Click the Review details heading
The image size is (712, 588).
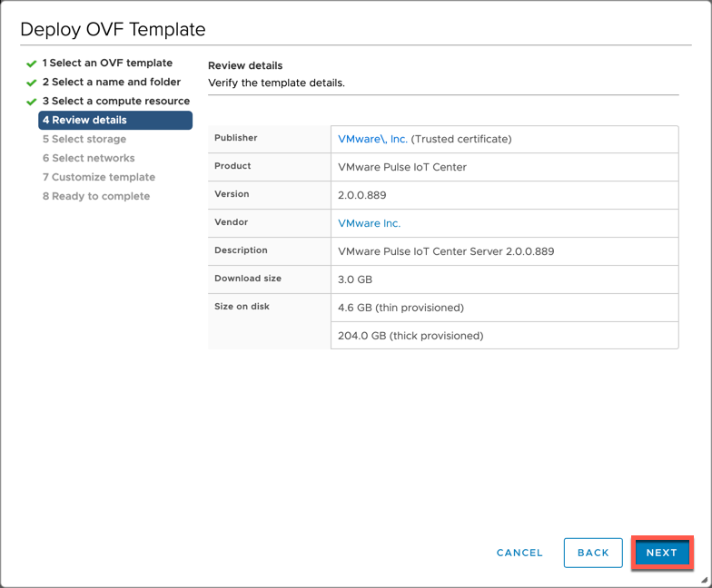point(245,65)
